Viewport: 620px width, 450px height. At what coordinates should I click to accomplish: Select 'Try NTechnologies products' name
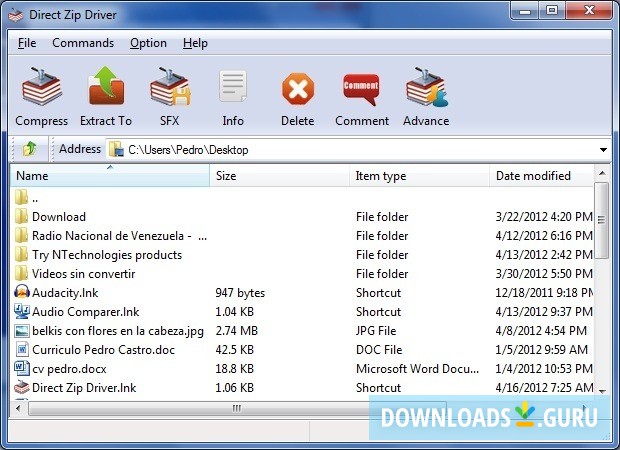[107, 255]
